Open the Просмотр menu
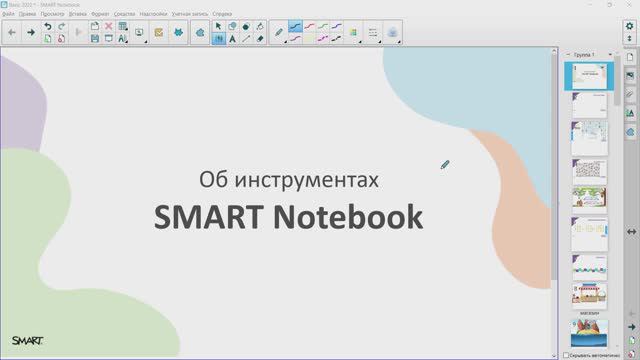This screenshot has width=640, height=360. coord(52,14)
